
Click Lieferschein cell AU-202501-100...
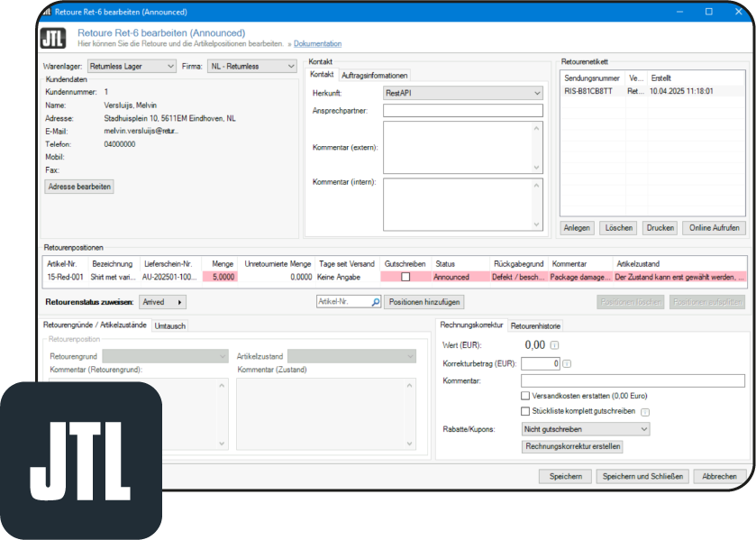[x=169, y=277]
